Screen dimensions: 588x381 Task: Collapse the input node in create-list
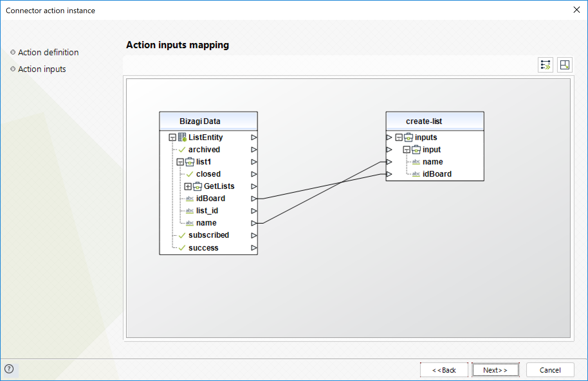pos(407,150)
